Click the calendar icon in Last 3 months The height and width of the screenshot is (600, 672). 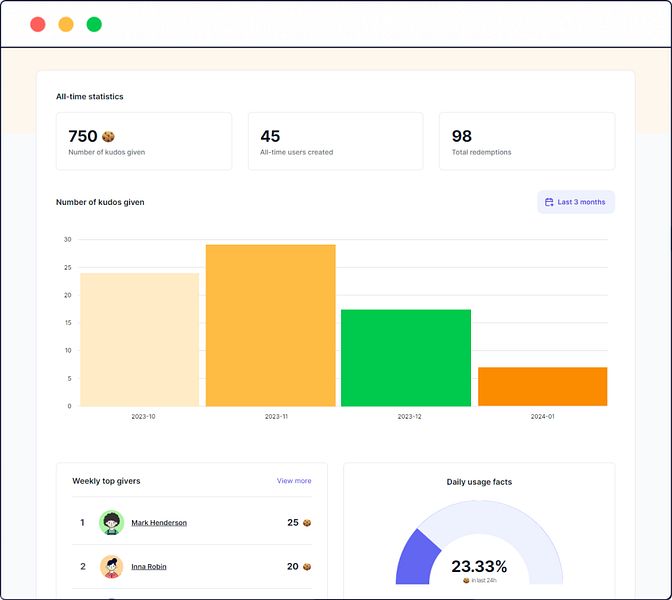[x=549, y=202]
